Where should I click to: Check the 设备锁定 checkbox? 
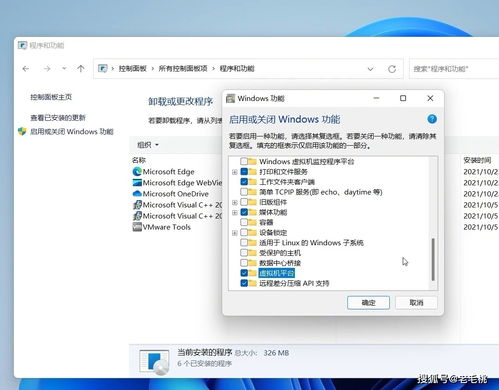(244, 232)
